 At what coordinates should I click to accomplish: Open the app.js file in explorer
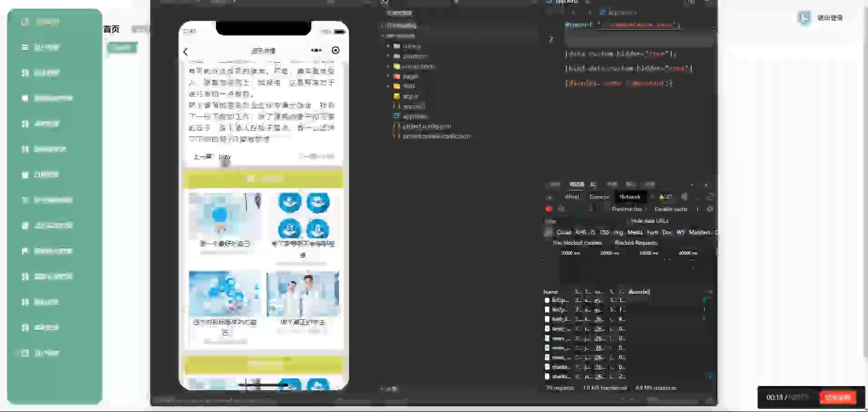pos(410,96)
